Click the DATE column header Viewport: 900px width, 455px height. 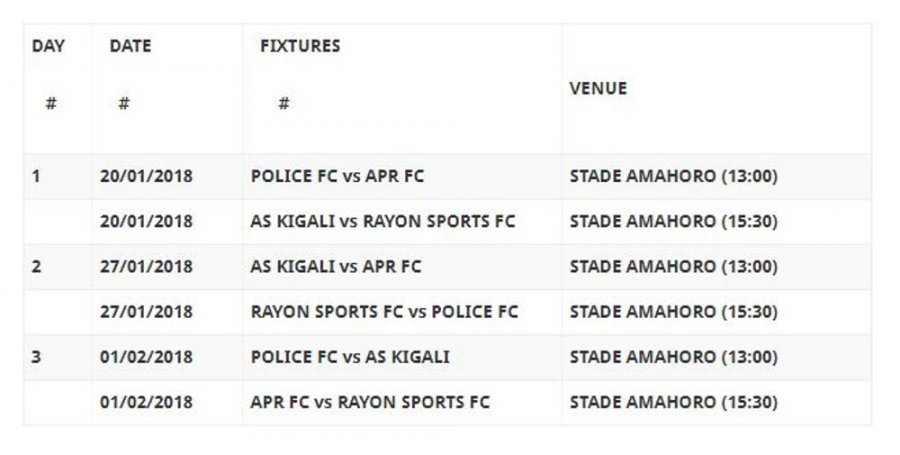tap(129, 46)
